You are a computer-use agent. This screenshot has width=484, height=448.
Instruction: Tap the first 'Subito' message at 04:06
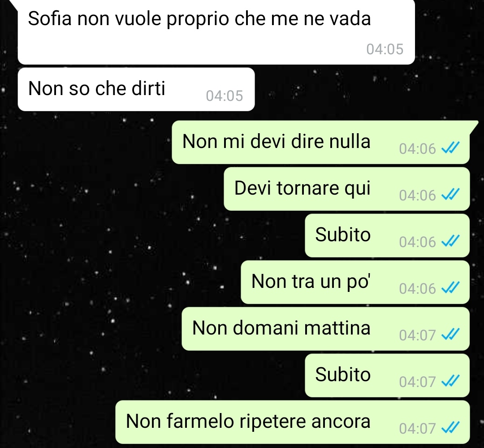[387, 235]
